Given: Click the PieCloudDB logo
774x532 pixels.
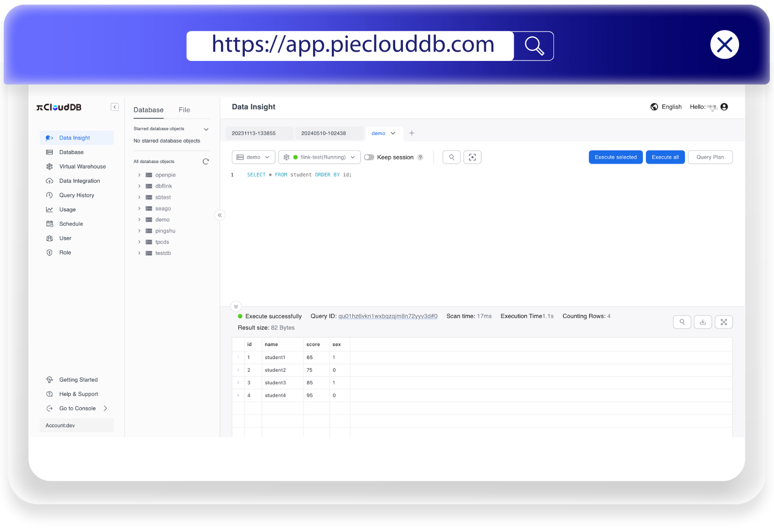Looking at the screenshot, I should [x=59, y=107].
